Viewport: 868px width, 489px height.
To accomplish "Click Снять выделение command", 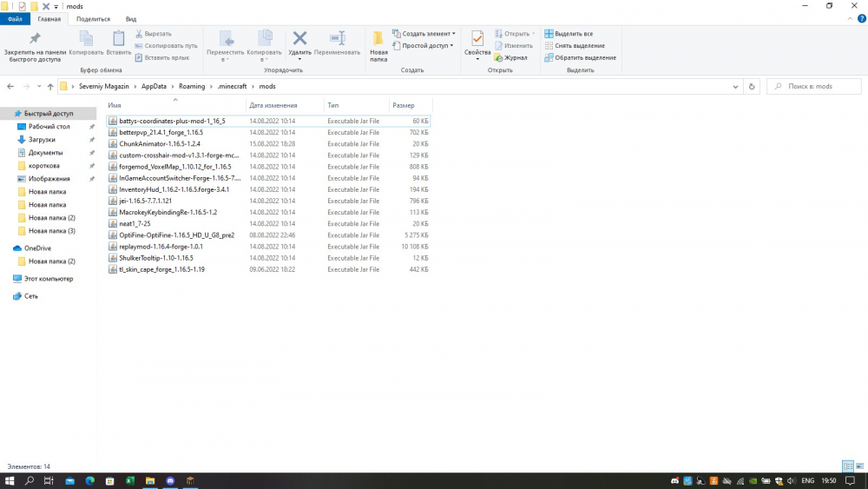I will 575,46.
